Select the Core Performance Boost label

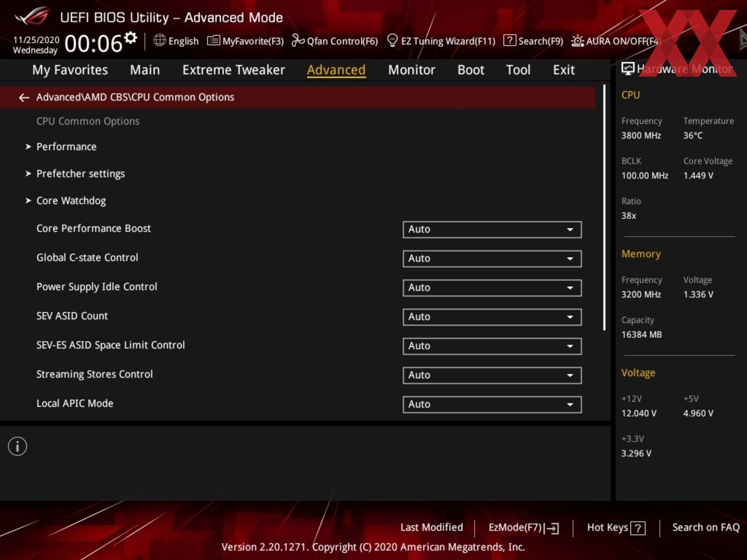[93, 228]
